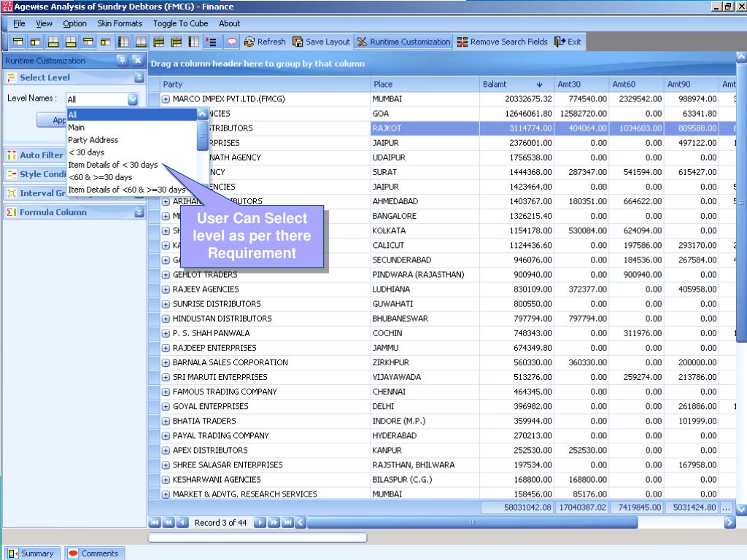Click the ellipsis button in the totals row
This screenshot has width=747, height=560.
coord(726,507)
